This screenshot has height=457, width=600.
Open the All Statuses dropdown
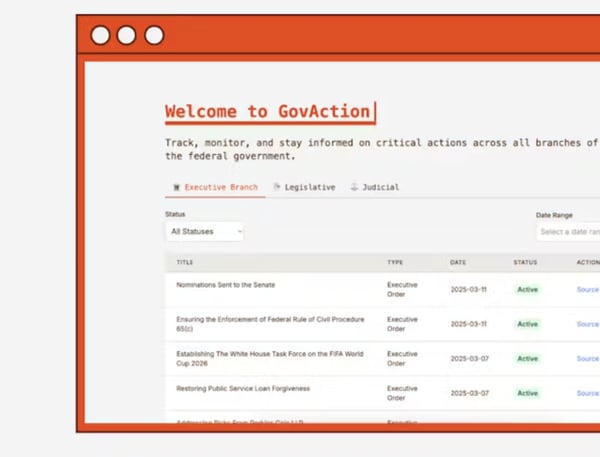204,232
